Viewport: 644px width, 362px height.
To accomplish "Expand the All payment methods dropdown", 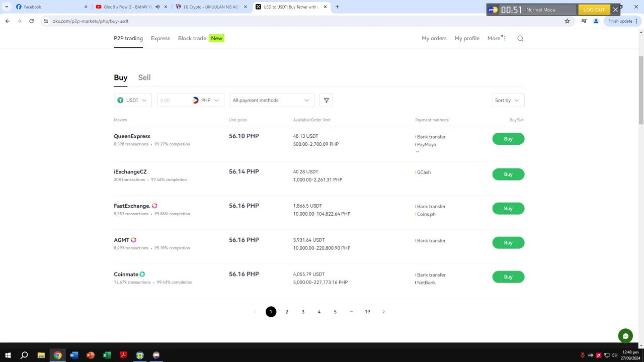I will 272,100.
